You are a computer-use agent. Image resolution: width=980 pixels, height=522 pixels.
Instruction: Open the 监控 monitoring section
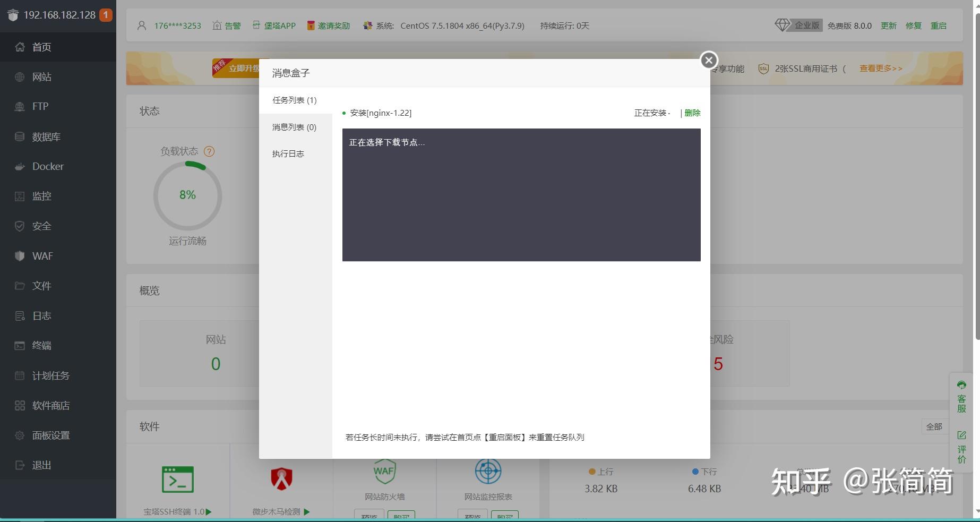[x=41, y=196]
